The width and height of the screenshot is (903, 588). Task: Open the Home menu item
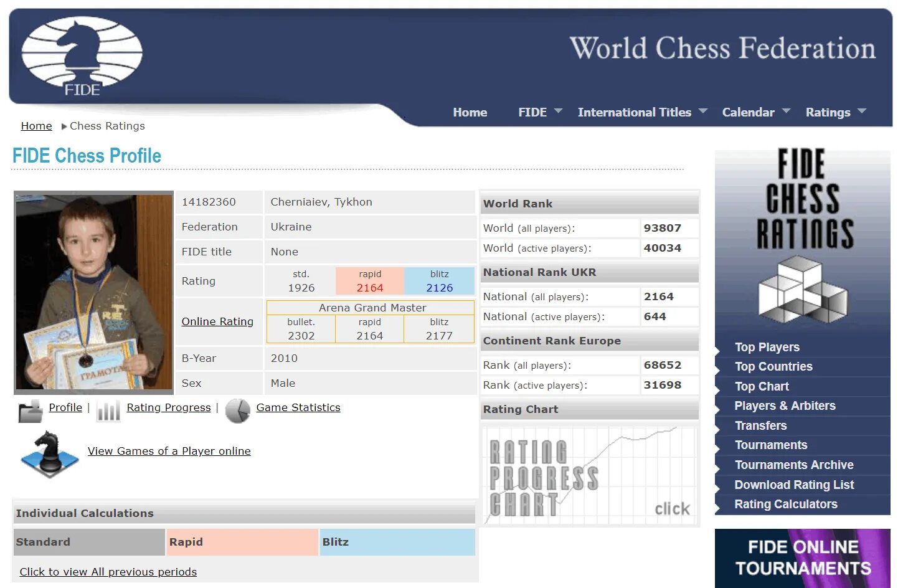[470, 112]
